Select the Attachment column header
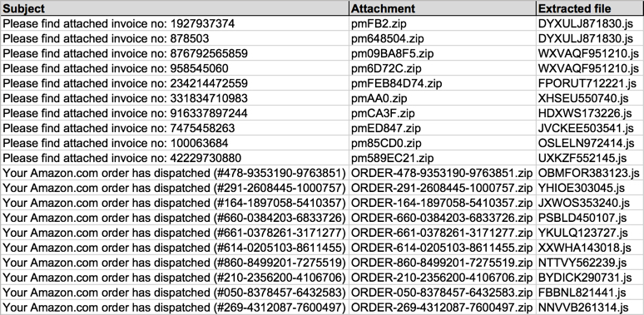This screenshot has height=315, width=644. 443,8
